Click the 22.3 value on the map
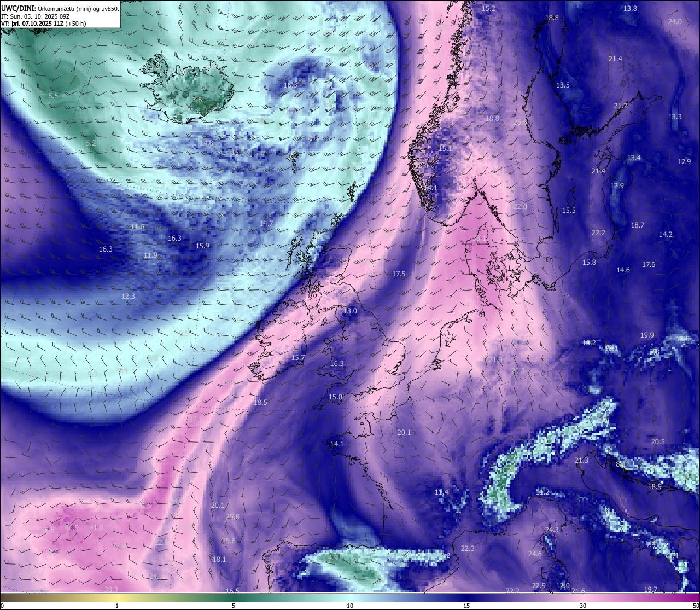This screenshot has height=610, width=700. click(x=468, y=548)
